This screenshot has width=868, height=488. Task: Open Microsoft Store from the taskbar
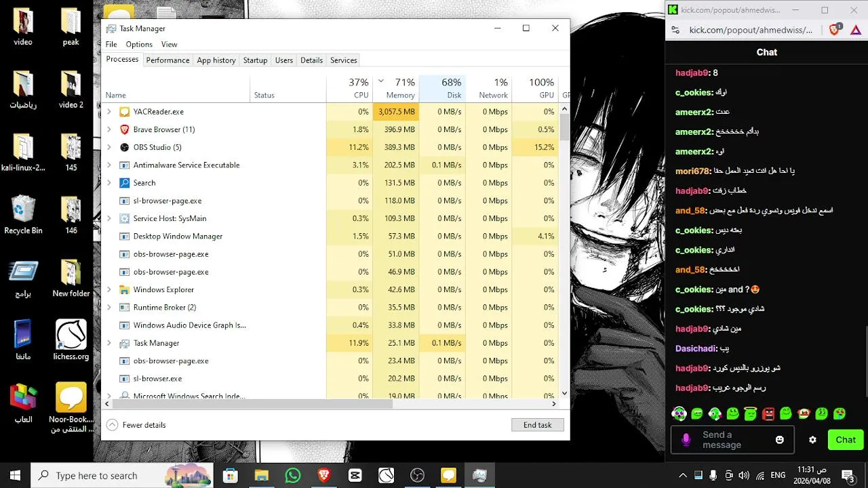231,475
